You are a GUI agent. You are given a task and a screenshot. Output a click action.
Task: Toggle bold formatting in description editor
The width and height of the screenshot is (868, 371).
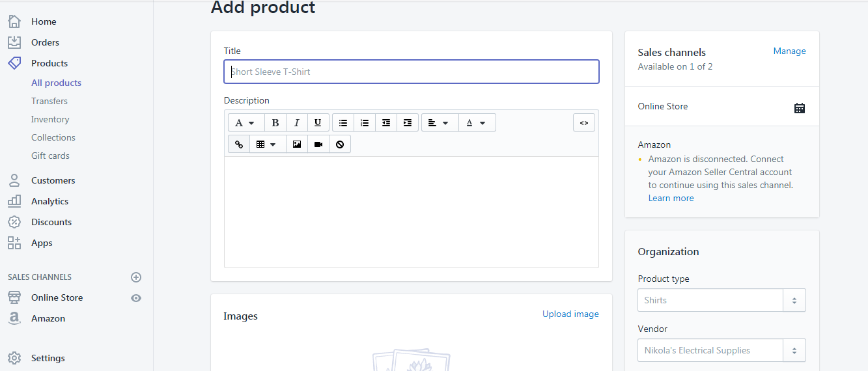tap(275, 123)
